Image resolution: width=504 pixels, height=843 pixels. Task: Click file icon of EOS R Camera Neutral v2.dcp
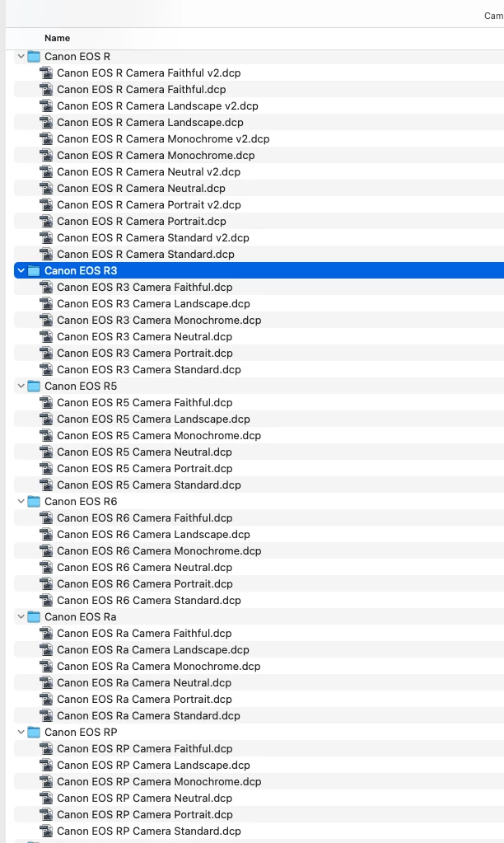(x=47, y=171)
